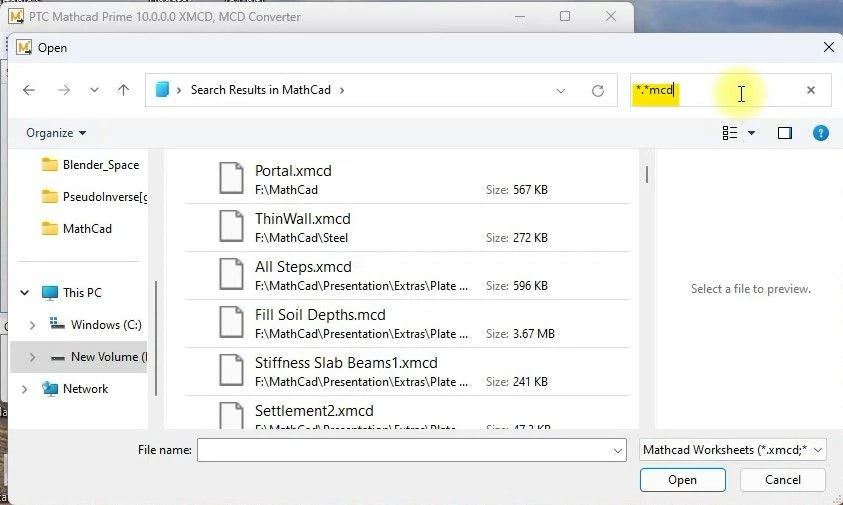Select the Fill Soil Depths.mcd file
Image resolution: width=843 pixels, height=505 pixels.
point(406,323)
